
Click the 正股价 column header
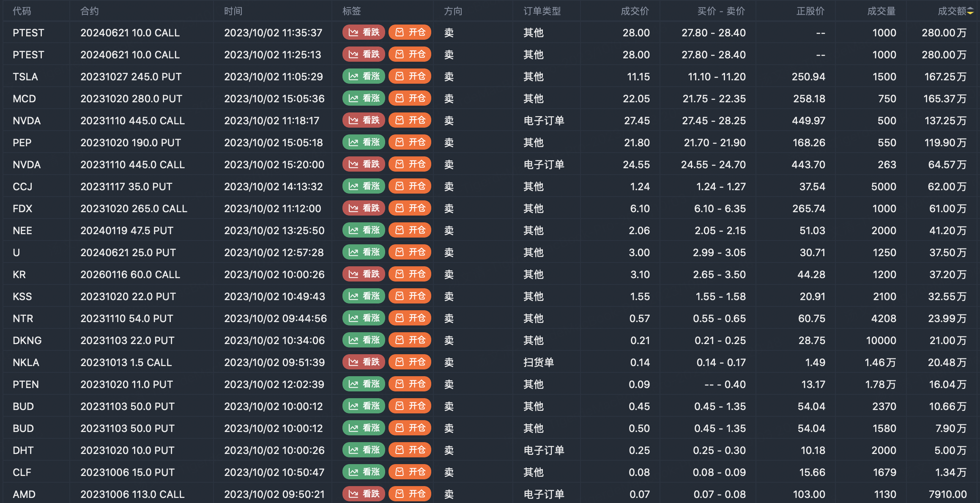click(810, 11)
